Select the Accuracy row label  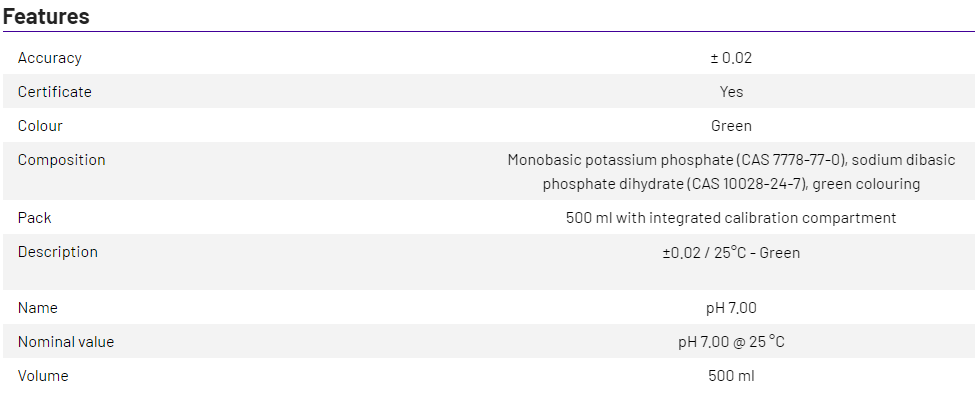click(49, 58)
